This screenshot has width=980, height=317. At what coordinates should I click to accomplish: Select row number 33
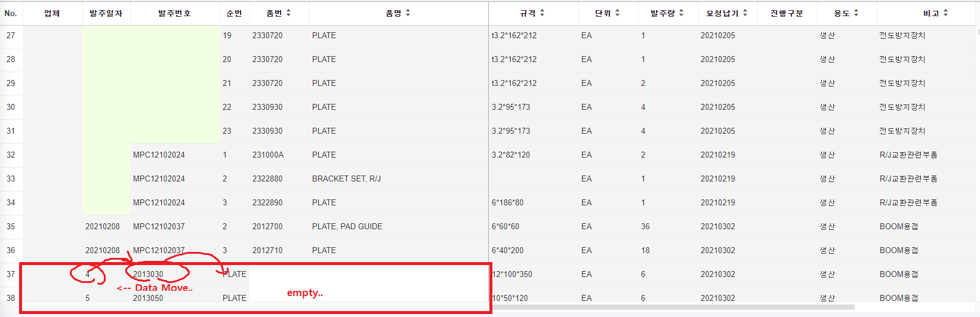pos(11,178)
